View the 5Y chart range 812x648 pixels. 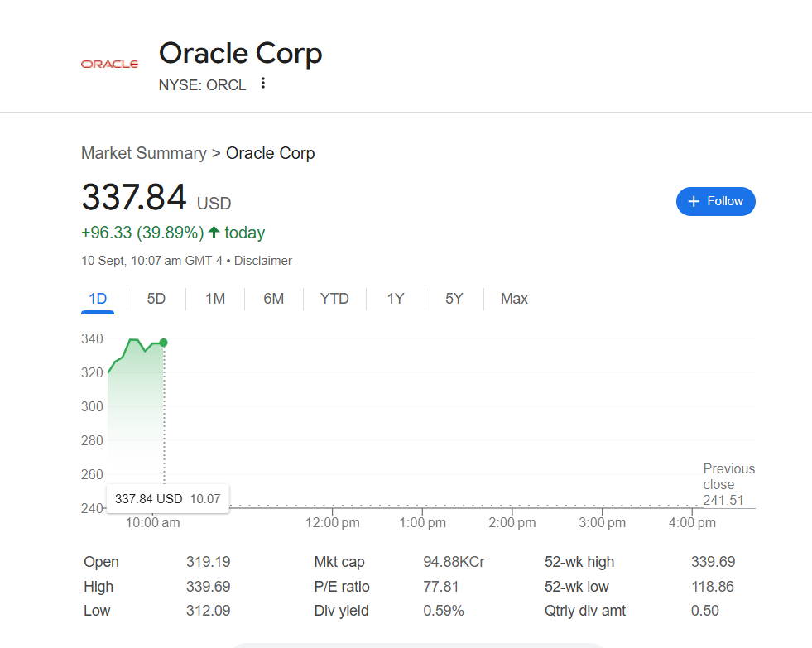(x=454, y=299)
